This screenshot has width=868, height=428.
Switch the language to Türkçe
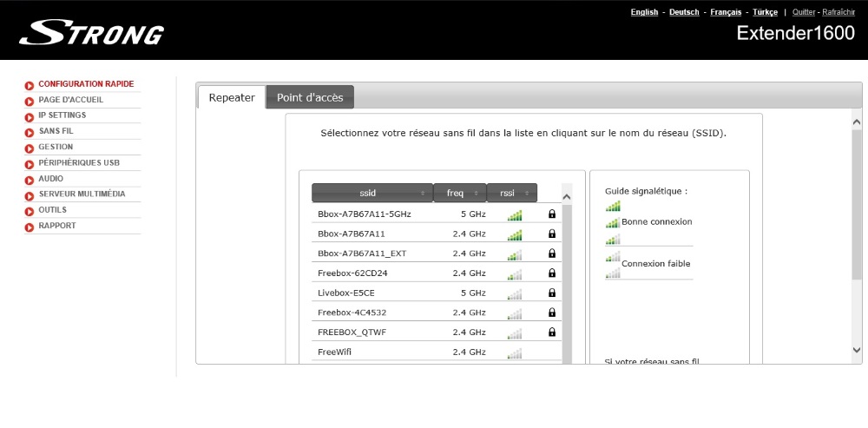[x=765, y=12]
